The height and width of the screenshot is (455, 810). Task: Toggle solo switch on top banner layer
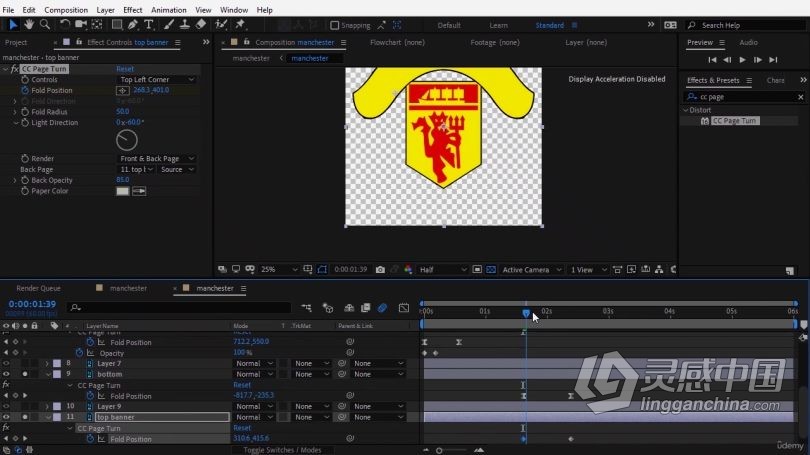pyautogui.click(x=25, y=417)
